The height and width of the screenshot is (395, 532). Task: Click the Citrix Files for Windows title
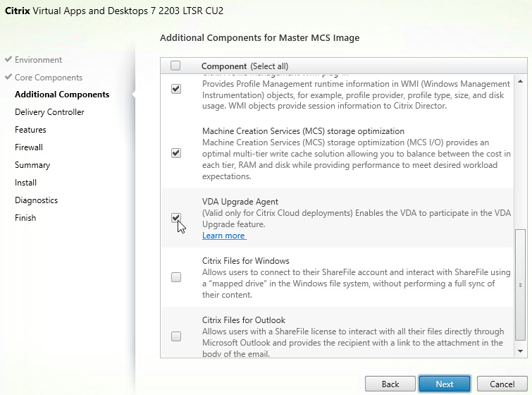pyautogui.click(x=246, y=261)
